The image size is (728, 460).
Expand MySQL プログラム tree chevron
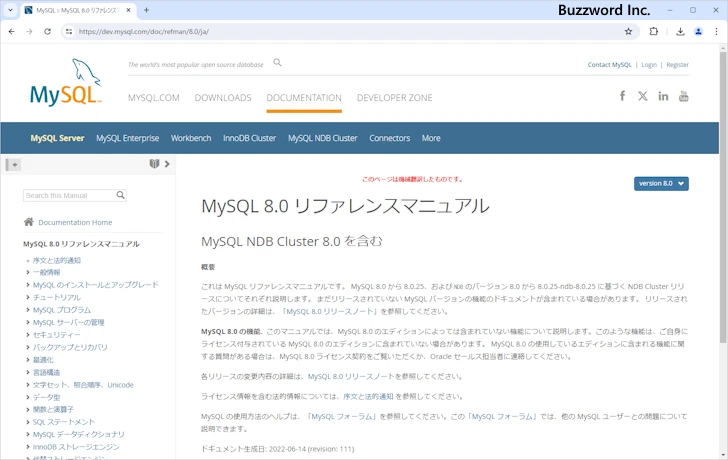point(28,310)
